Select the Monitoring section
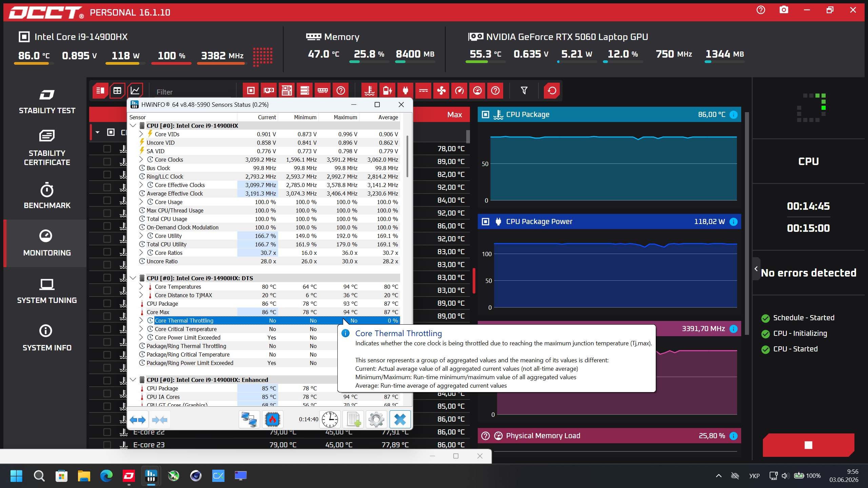 47,243
